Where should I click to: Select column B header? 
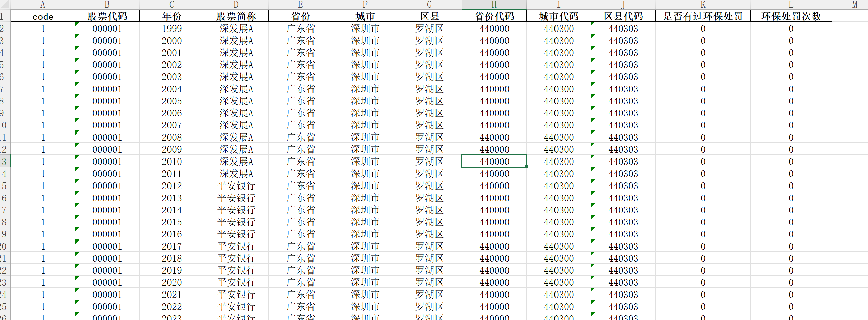[x=107, y=4]
